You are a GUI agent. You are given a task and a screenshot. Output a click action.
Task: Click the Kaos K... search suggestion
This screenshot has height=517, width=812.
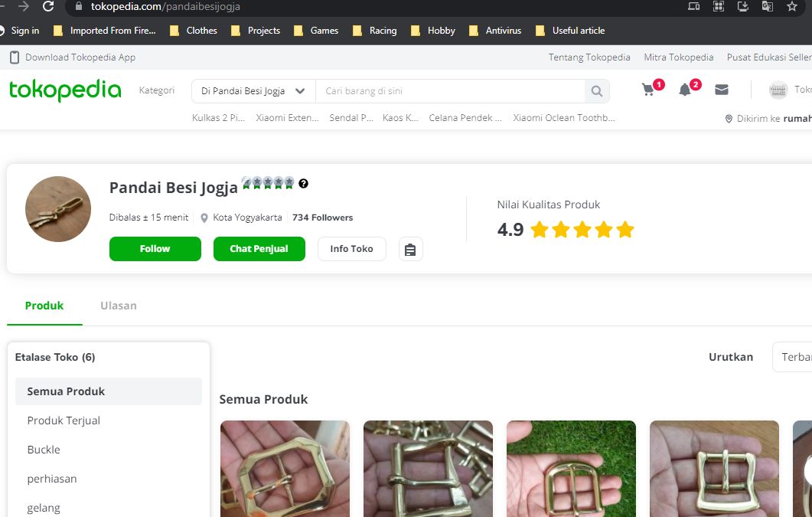[400, 118]
